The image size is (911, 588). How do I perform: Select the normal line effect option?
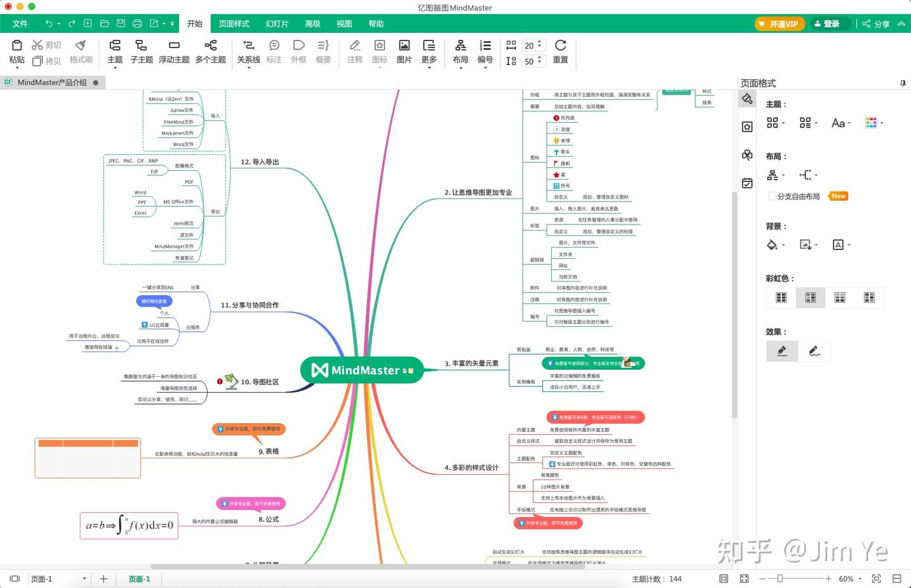(783, 351)
